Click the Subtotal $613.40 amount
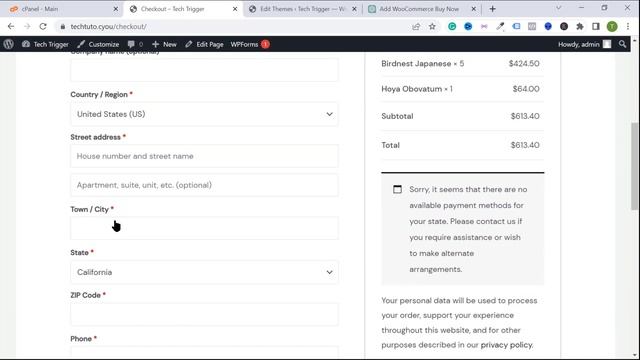This screenshot has width=640, height=360. 525,116
